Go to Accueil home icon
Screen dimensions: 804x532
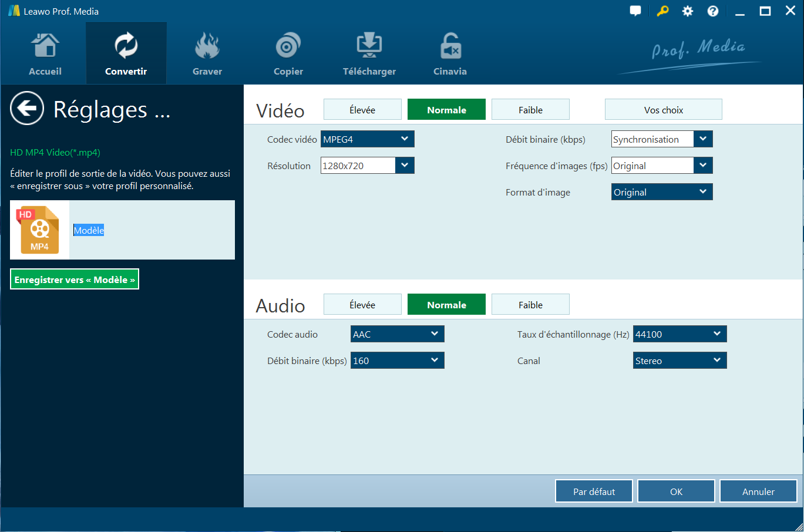pos(45,46)
